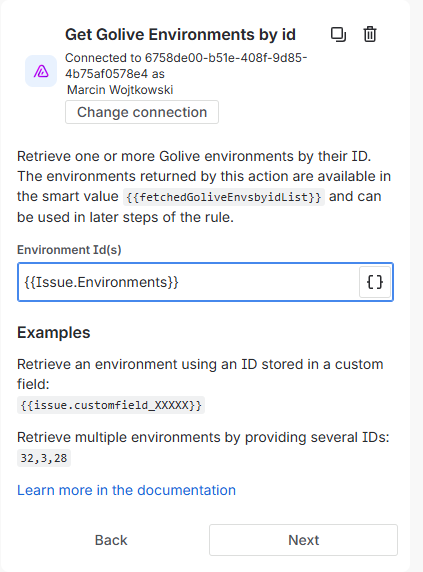Click the Get Golive Environments by id title

pos(180,35)
